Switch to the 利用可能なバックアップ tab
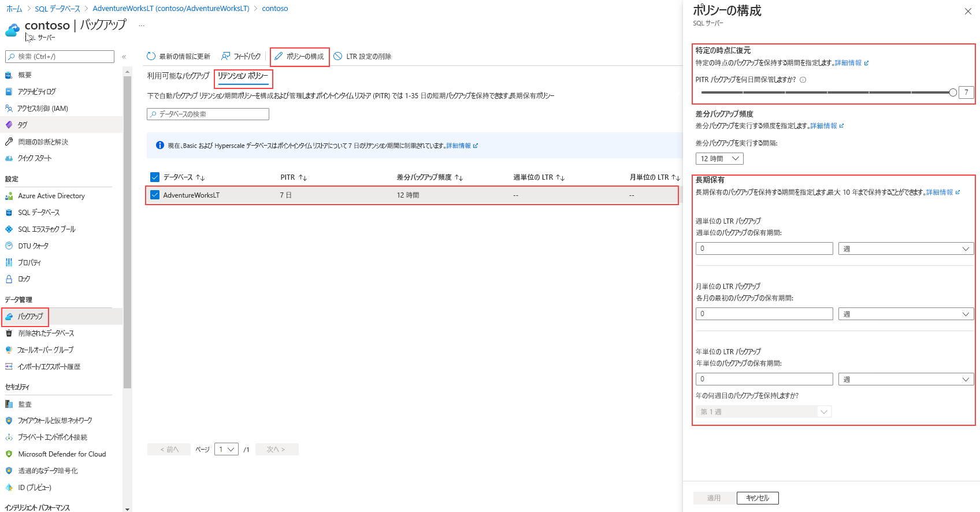 tap(178, 76)
